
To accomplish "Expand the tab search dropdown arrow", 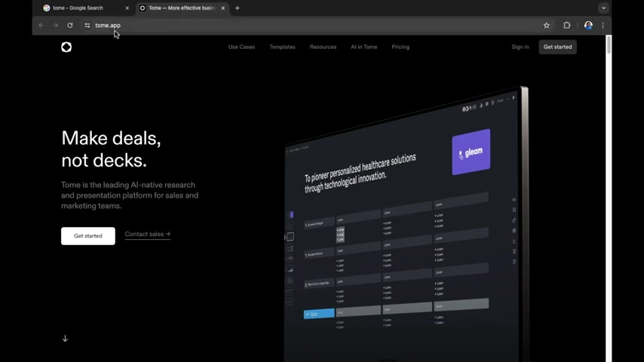I will (603, 8).
